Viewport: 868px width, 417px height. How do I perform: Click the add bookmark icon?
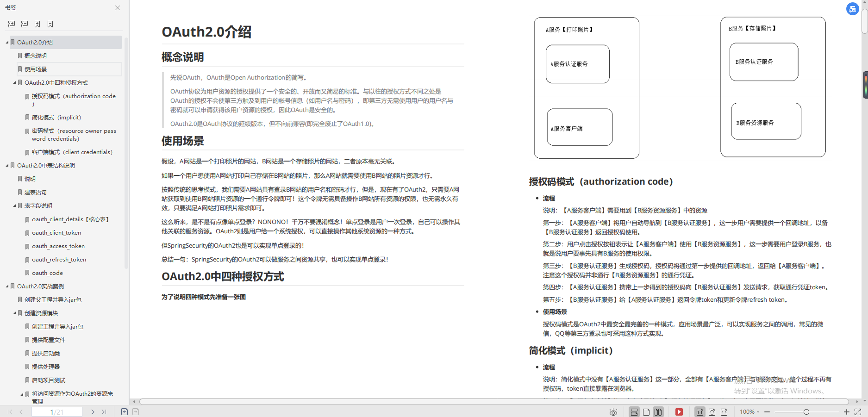pyautogui.click(x=37, y=24)
